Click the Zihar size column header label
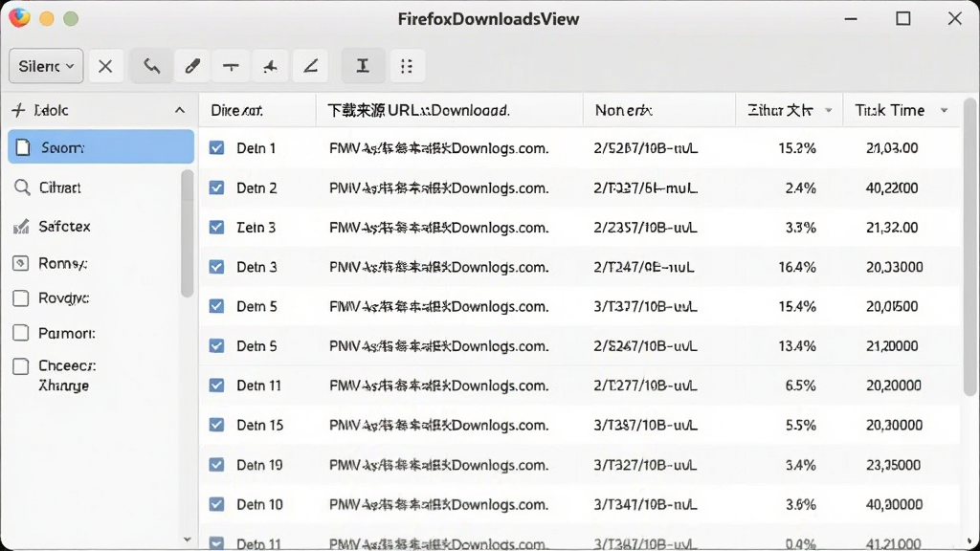980x551 pixels. pyautogui.click(x=780, y=111)
